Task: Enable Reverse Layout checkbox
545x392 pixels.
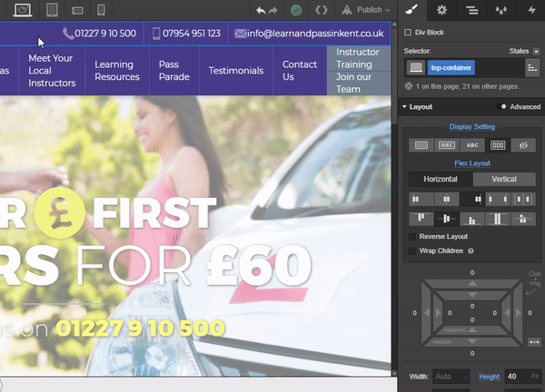Action: [412, 237]
